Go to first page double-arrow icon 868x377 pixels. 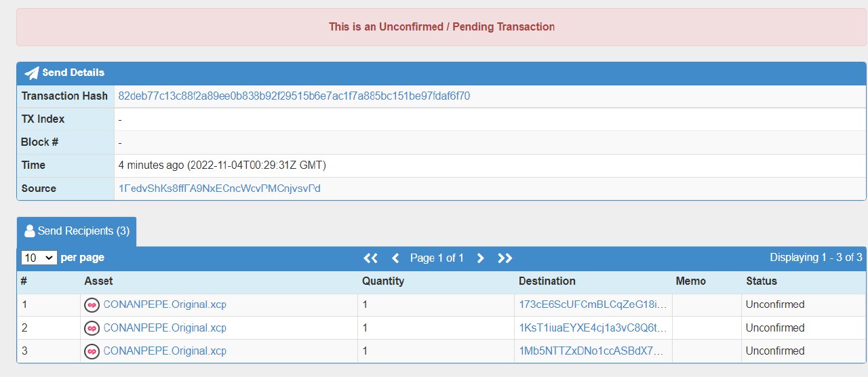(x=370, y=258)
